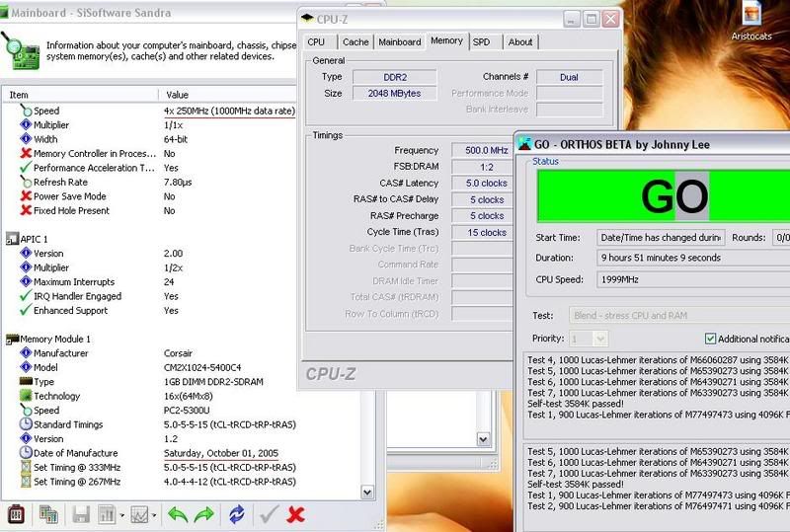Click the grey checkmark OK icon in Sandra
790x532 pixels.
click(x=269, y=515)
